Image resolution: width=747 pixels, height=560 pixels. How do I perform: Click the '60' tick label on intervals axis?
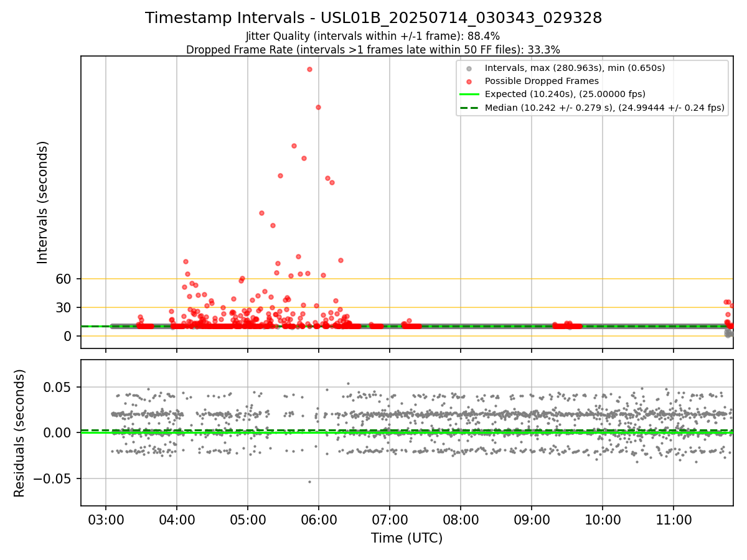tap(64, 279)
